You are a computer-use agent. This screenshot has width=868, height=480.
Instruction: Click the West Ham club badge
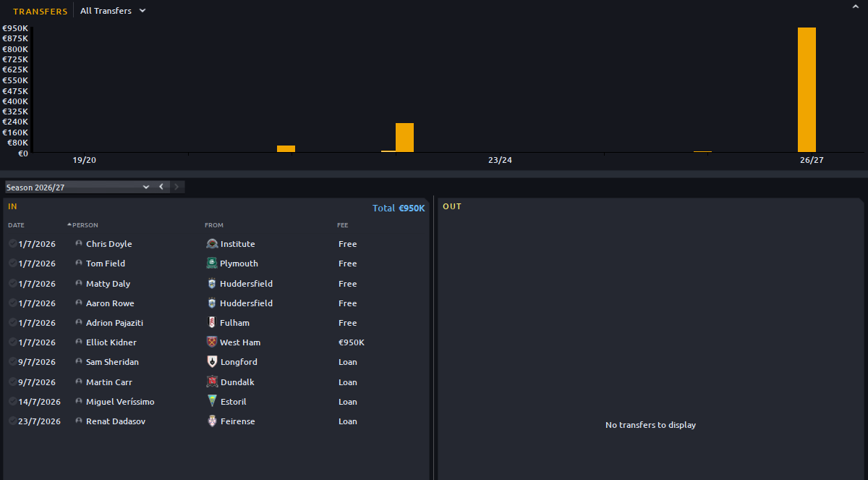point(212,342)
